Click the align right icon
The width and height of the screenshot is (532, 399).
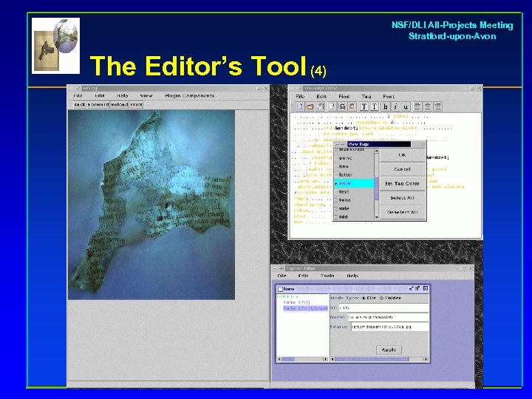click(x=437, y=106)
